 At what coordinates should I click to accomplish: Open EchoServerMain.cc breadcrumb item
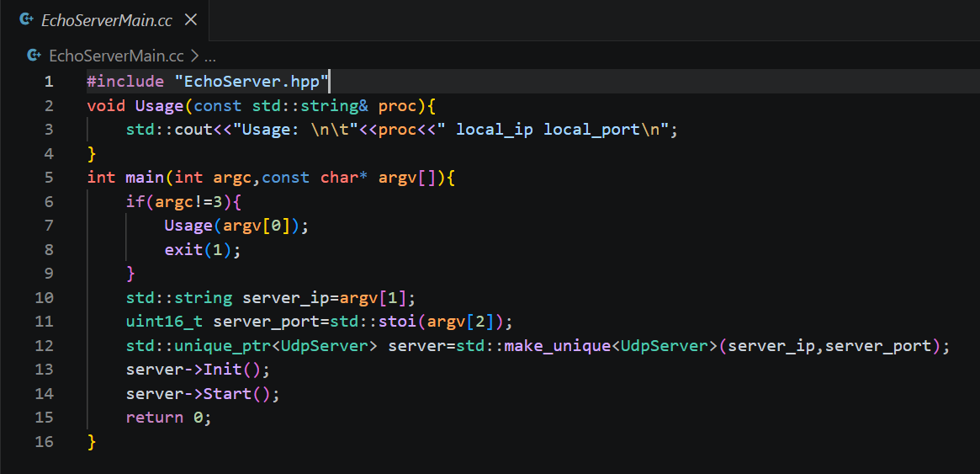pyautogui.click(x=116, y=56)
